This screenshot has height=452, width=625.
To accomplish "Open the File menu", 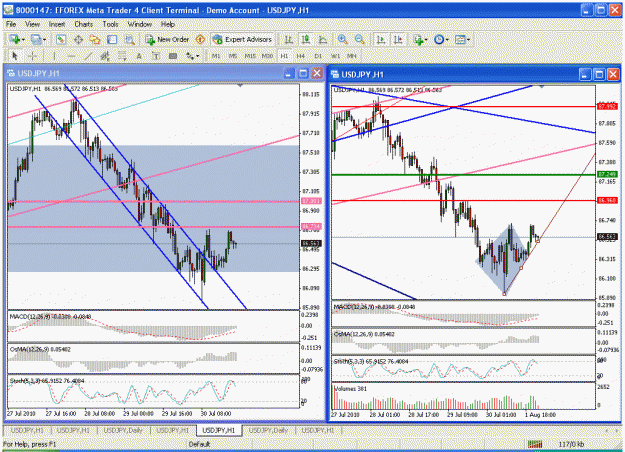I will tap(11, 24).
